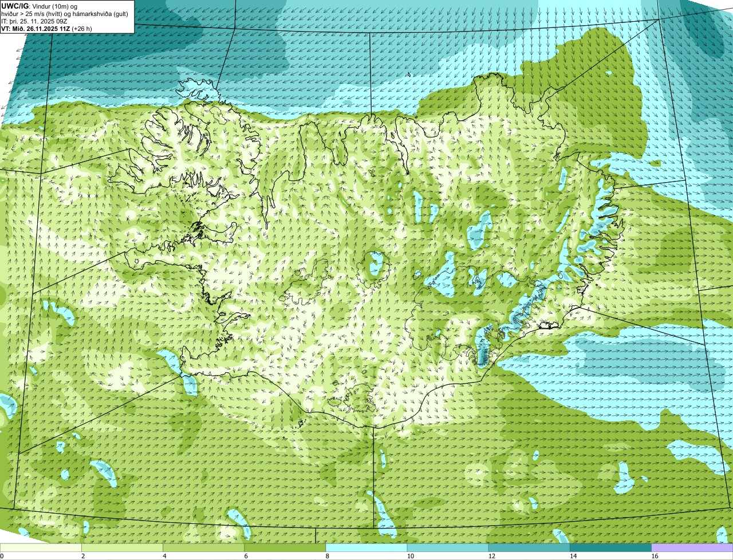Click the 'IT: þri. 25. 11. 2025 09Z' line

pos(35,21)
